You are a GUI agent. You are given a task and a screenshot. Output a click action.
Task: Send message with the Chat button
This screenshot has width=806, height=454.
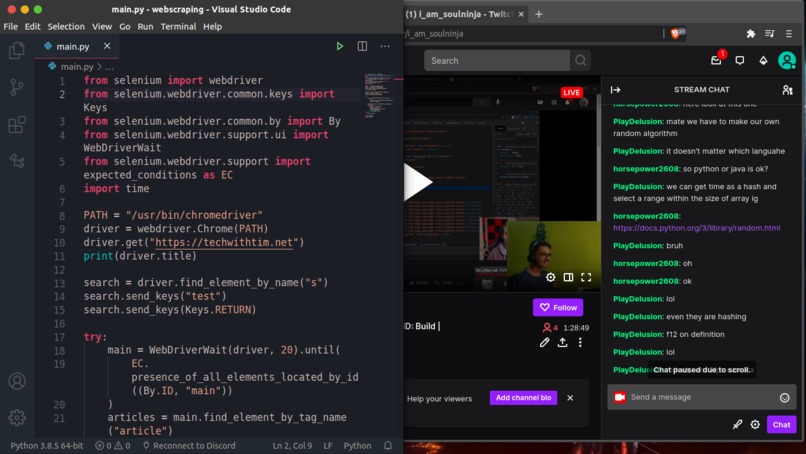tap(781, 425)
